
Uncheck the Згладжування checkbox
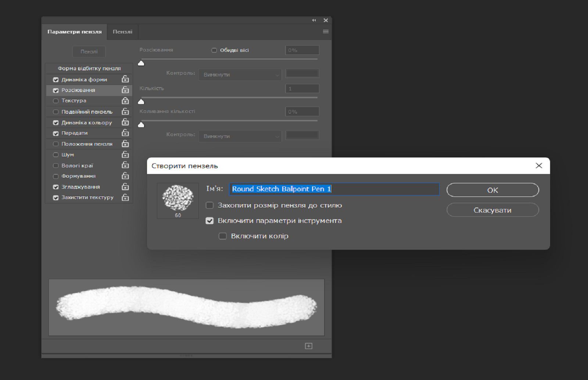coord(56,187)
